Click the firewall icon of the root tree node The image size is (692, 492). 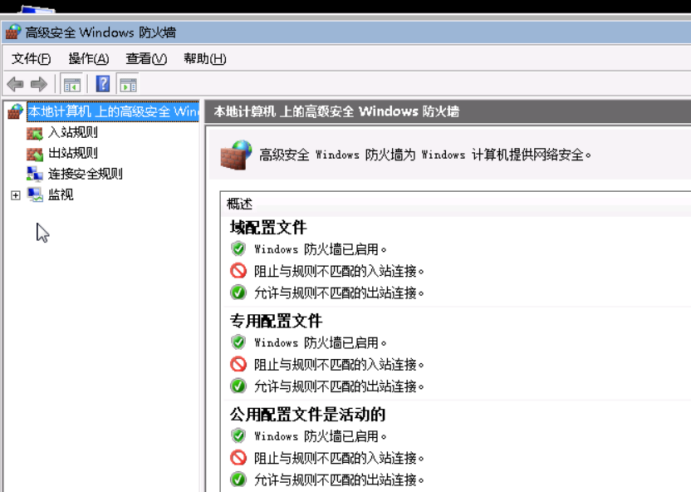pyautogui.click(x=15, y=111)
